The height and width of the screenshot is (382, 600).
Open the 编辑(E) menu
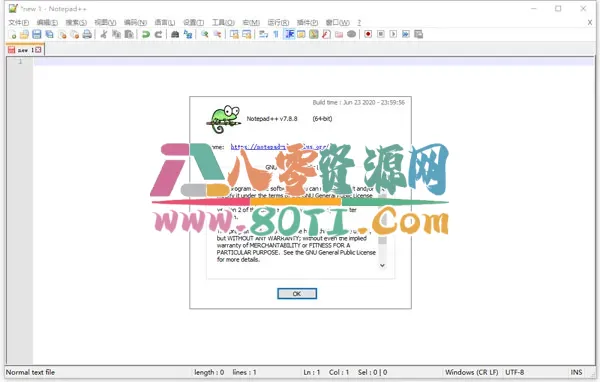(x=47, y=23)
